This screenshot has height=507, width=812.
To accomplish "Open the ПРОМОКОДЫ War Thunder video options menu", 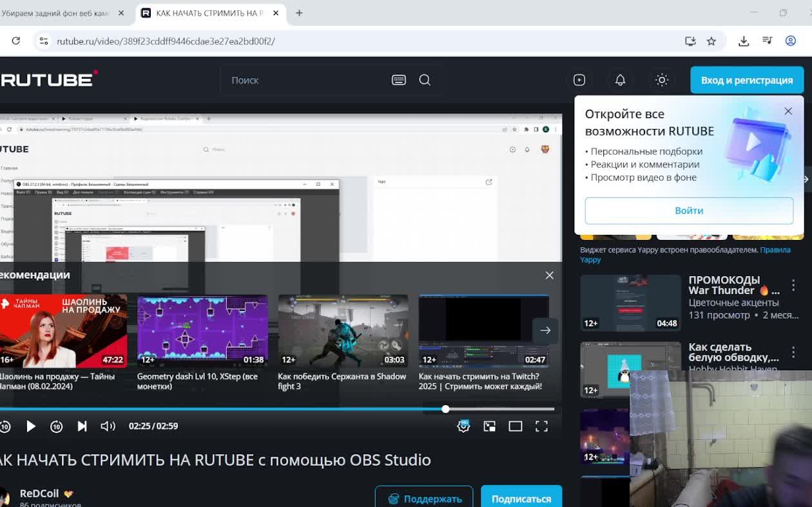I will 793,285.
